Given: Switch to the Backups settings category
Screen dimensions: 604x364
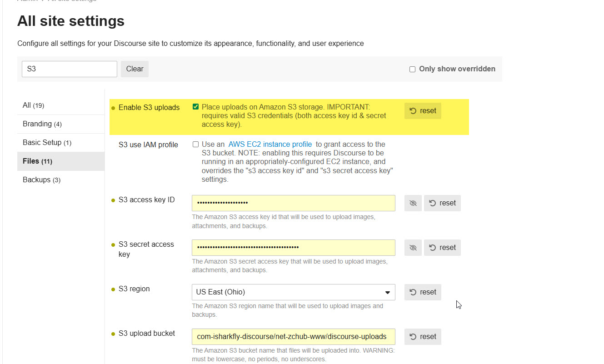Looking at the screenshot, I should [x=41, y=180].
